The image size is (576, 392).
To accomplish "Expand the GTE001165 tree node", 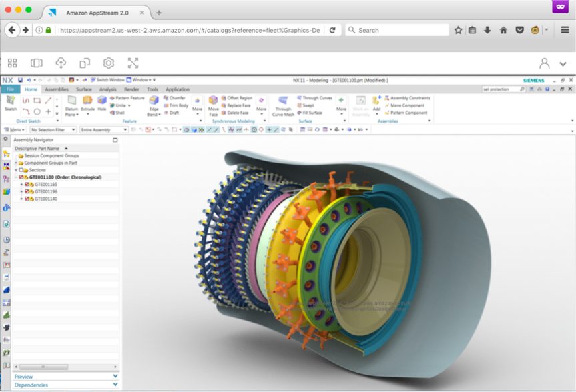I will tap(21, 184).
